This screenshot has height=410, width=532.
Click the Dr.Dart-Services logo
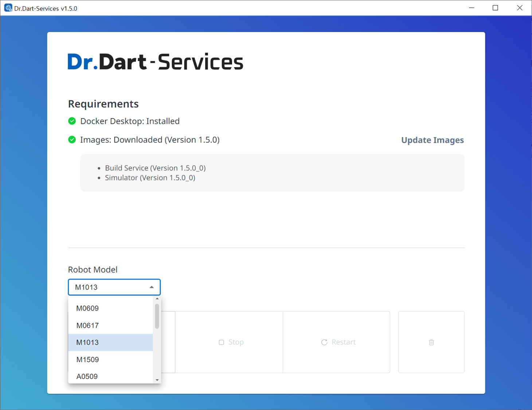point(155,62)
